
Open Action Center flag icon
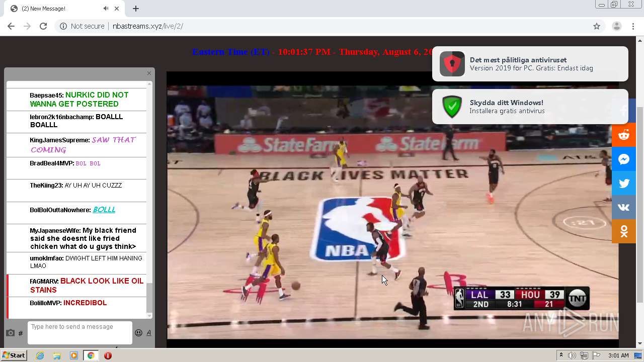pos(596,355)
